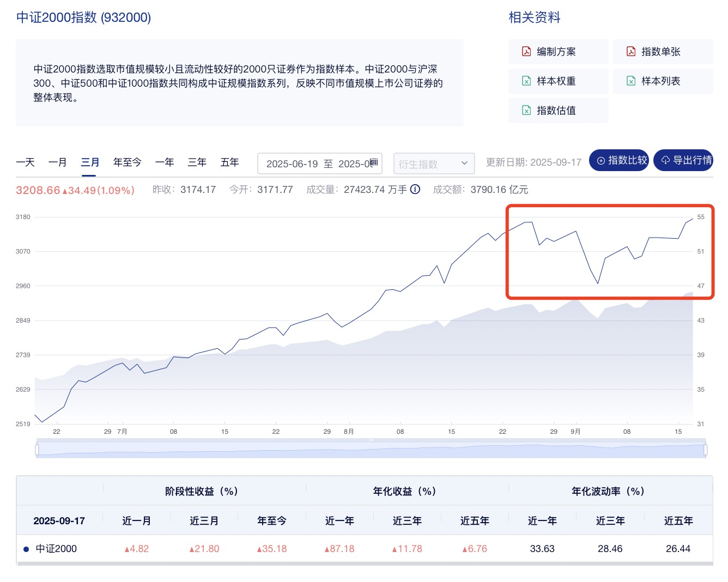Click the three-year volatility value 28.46
This screenshot has height=582, width=728.
pos(610,549)
